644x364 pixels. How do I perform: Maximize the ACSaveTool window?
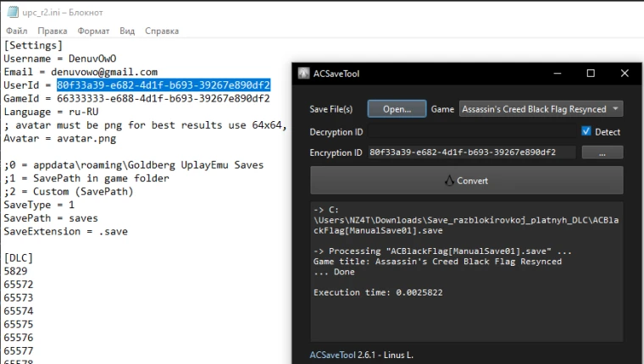click(591, 73)
